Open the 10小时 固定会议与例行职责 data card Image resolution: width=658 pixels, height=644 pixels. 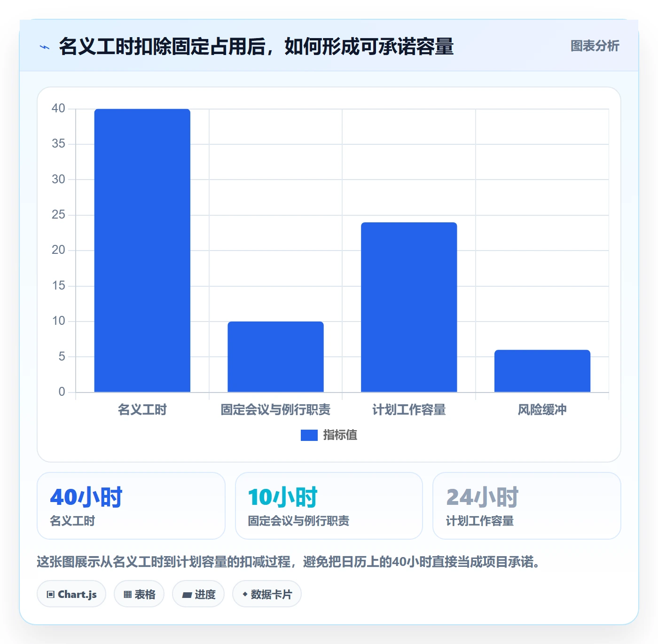329,506
